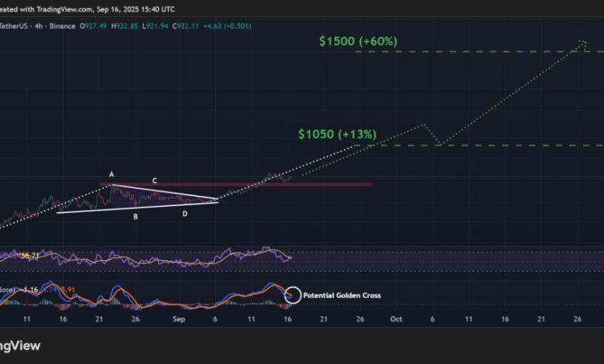604x364 pixels.
Task: Click the Potential Golden Cross text annotation
Action: [341, 295]
